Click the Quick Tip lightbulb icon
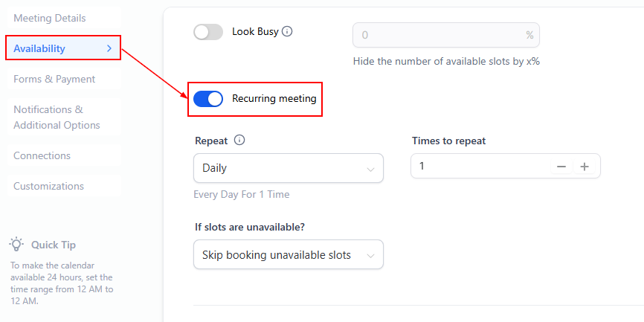644x322 pixels. tap(16, 245)
